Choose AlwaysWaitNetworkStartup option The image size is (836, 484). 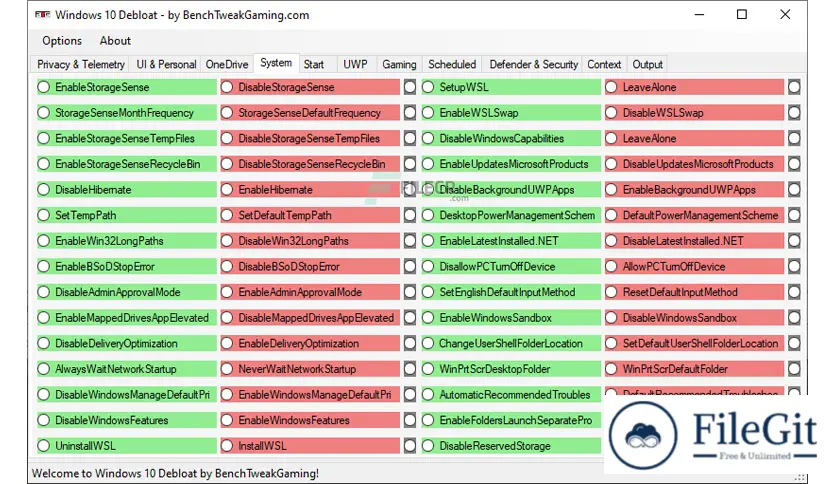(127, 369)
